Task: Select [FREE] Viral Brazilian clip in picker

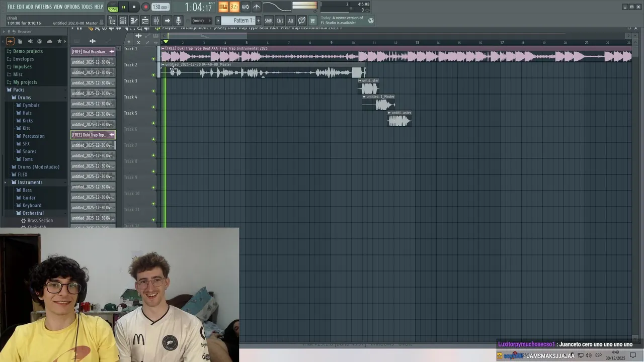Action: [93, 51]
